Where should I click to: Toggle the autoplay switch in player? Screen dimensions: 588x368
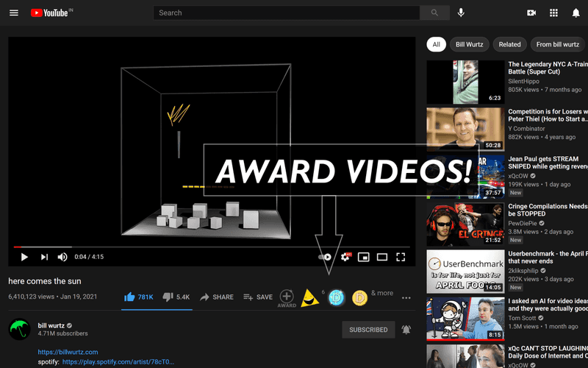pos(325,257)
